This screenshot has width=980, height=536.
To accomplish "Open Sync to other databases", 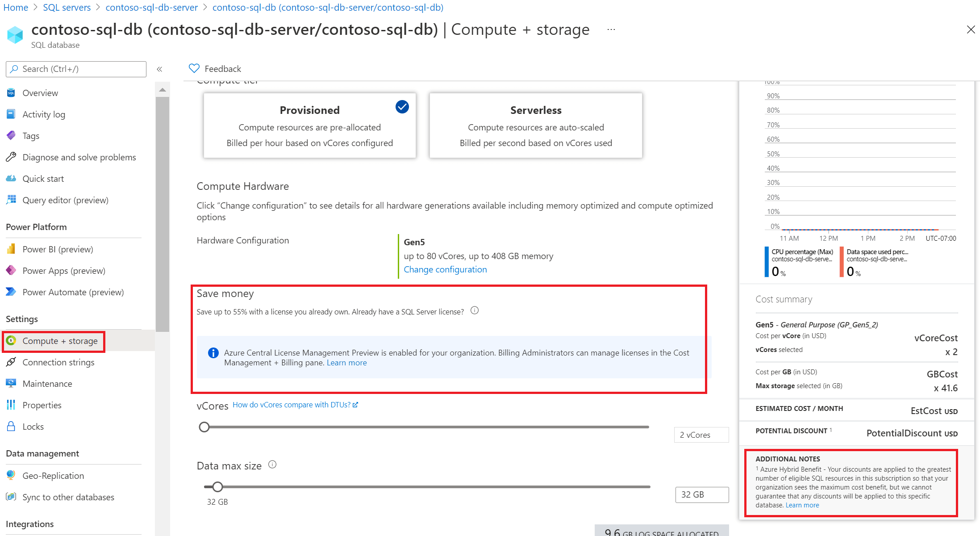I will [68, 497].
